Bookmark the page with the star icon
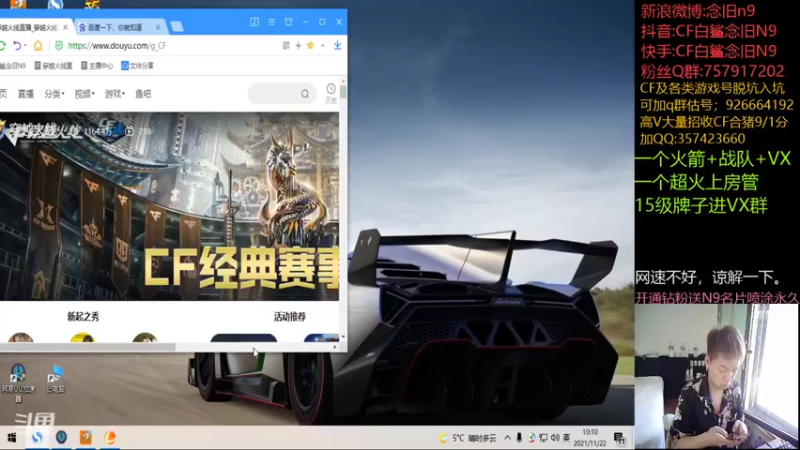This screenshot has width=800, height=450. point(310,45)
